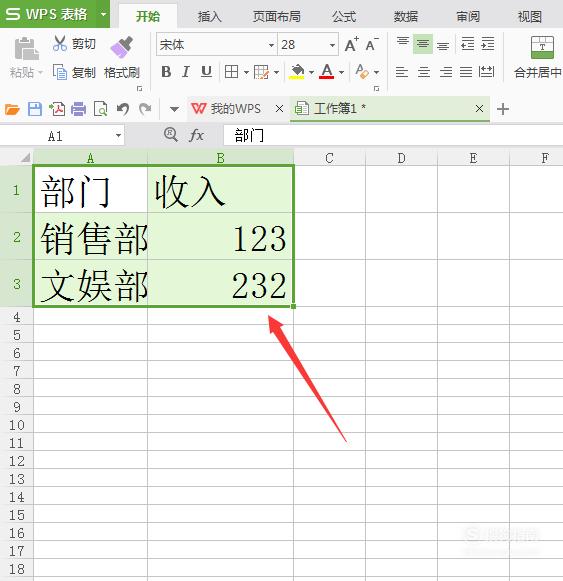Increase indent icon
This screenshot has height=581, width=563.
tap(487, 44)
